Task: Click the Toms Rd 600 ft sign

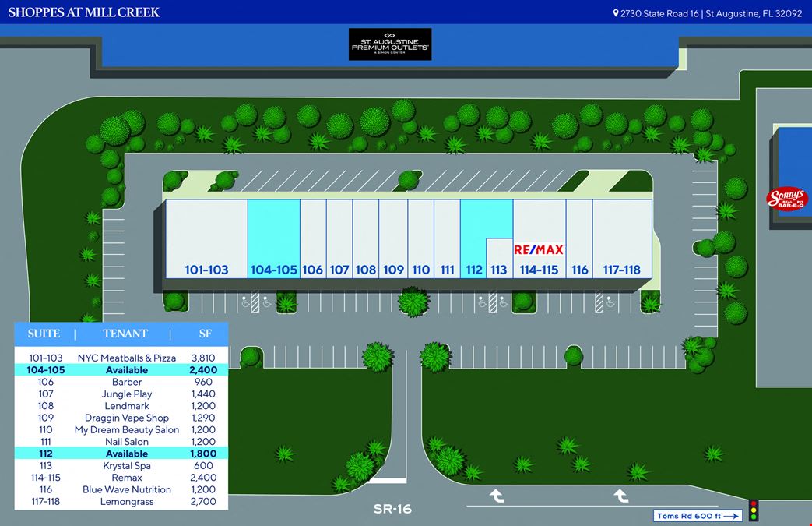Action: [x=698, y=516]
